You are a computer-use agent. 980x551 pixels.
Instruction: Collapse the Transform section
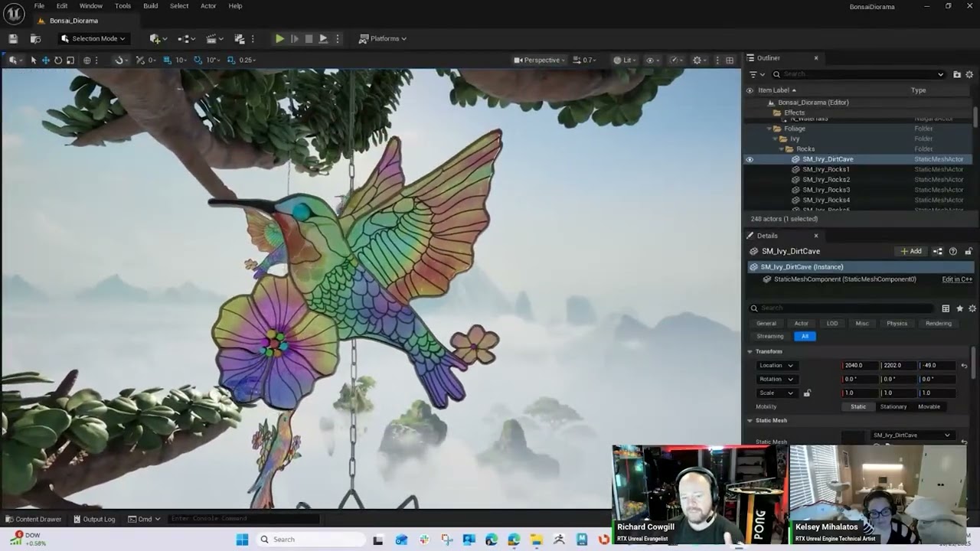click(x=750, y=351)
